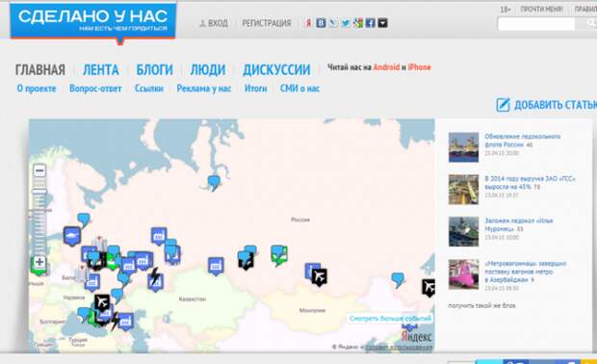The height and width of the screenshot is (364, 597).
Task: Click the VKontakte icon in header
Action: tap(321, 23)
